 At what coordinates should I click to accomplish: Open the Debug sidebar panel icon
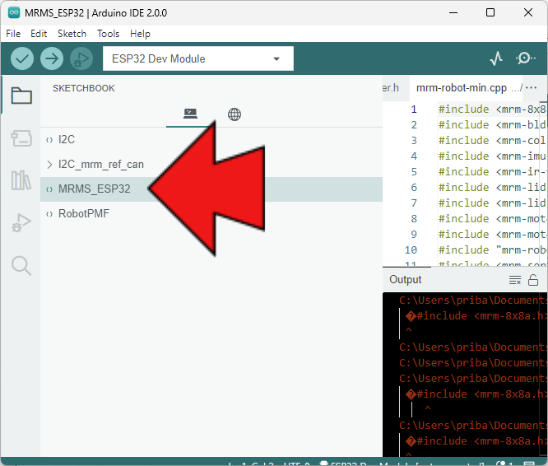(x=21, y=223)
